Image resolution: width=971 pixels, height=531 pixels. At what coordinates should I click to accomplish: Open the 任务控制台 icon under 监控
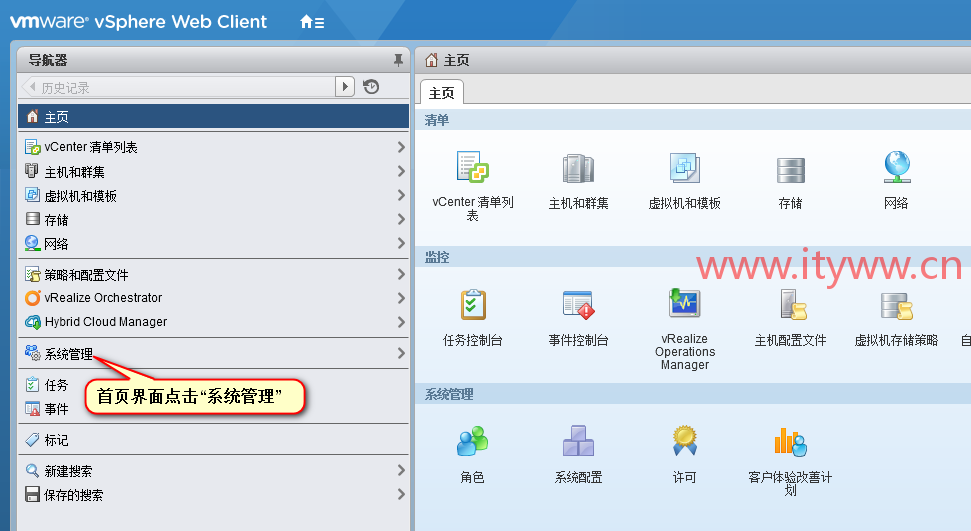coord(473,304)
